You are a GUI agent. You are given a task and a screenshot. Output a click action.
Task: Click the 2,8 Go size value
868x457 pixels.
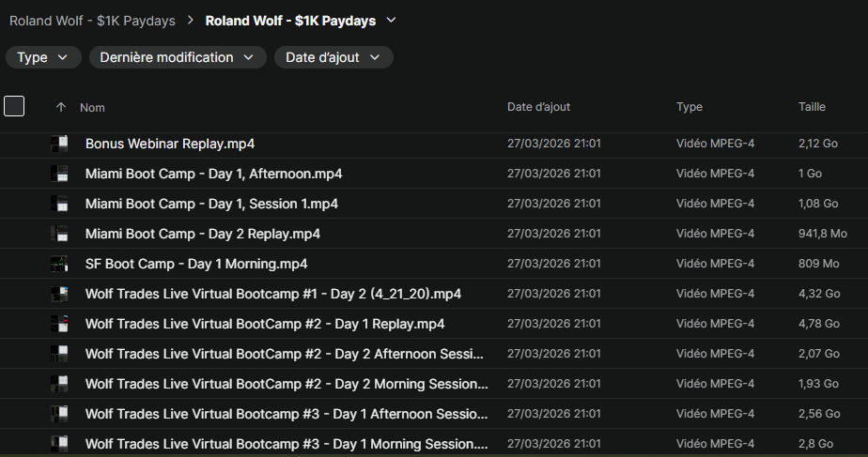815,443
